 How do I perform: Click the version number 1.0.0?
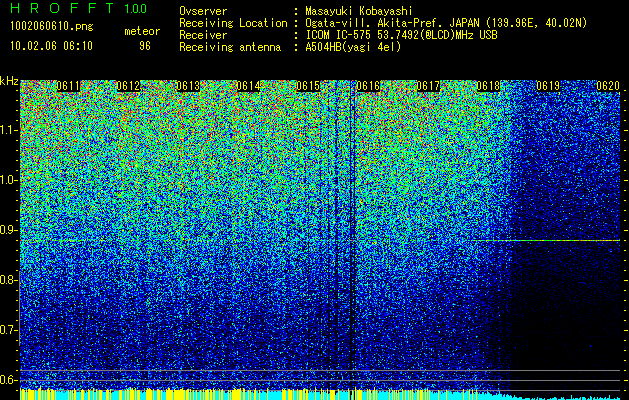click(135, 9)
